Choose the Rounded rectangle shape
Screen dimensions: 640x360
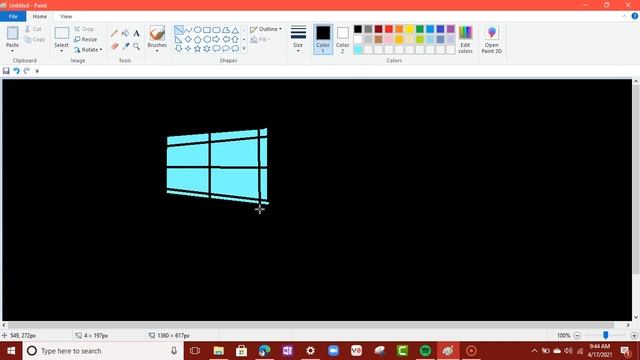216,30
